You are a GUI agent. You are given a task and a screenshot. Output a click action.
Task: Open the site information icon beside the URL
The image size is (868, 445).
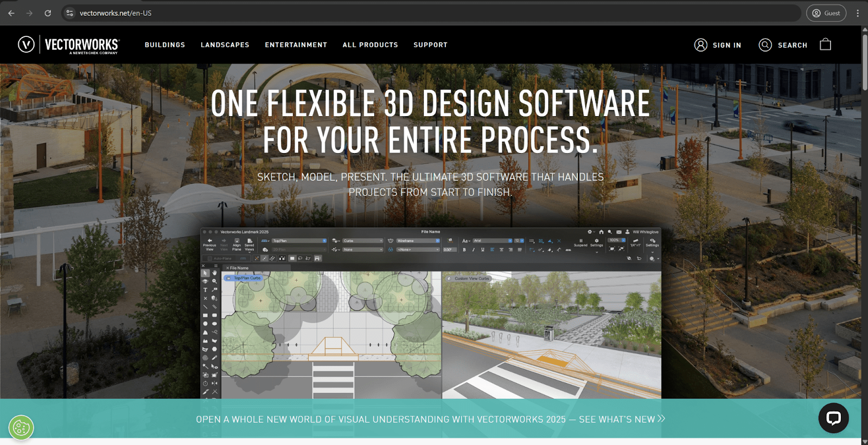[x=69, y=13]
